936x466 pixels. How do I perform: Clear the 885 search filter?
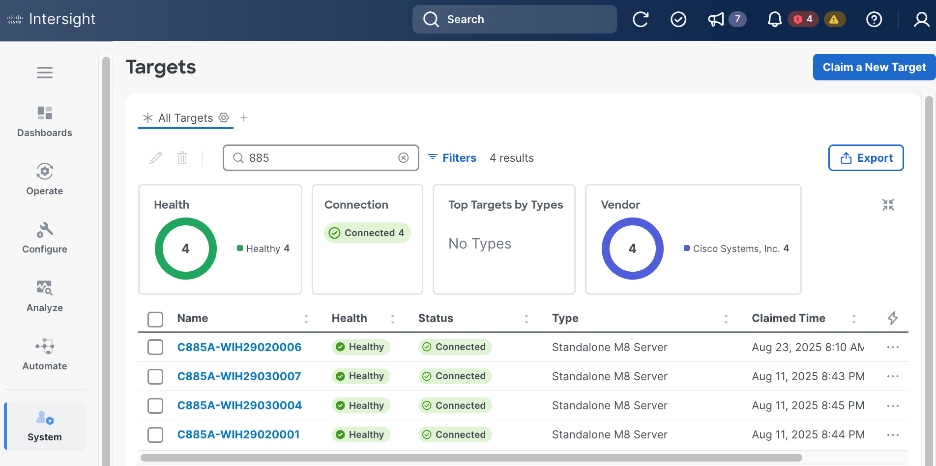(x=403, y=158)
